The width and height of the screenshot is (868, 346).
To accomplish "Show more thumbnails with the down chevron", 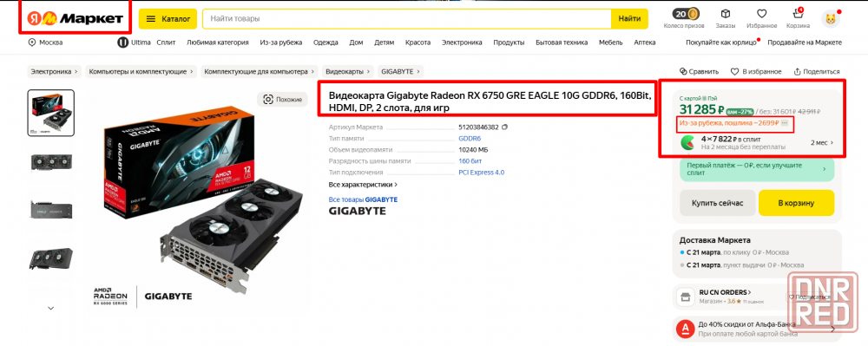I will [51, 308].
